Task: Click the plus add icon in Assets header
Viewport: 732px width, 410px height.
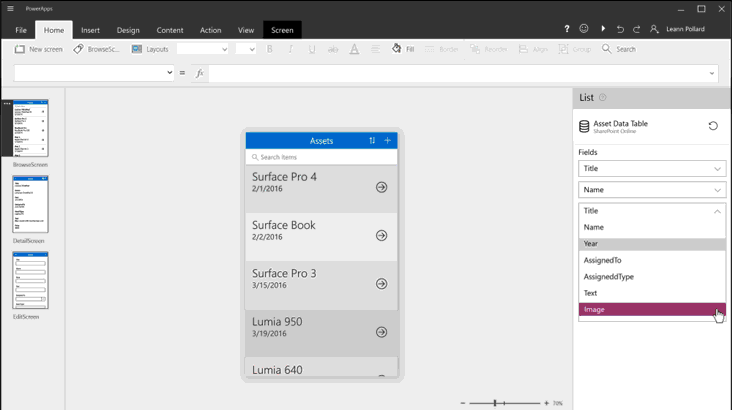Action: pos(387,141)
